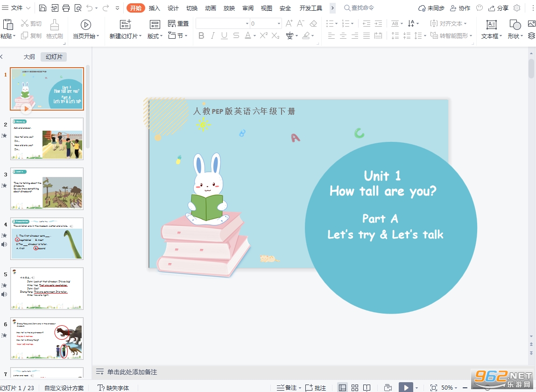Click the Convert to Smart Graphic (转智能图形) icon

434,35
